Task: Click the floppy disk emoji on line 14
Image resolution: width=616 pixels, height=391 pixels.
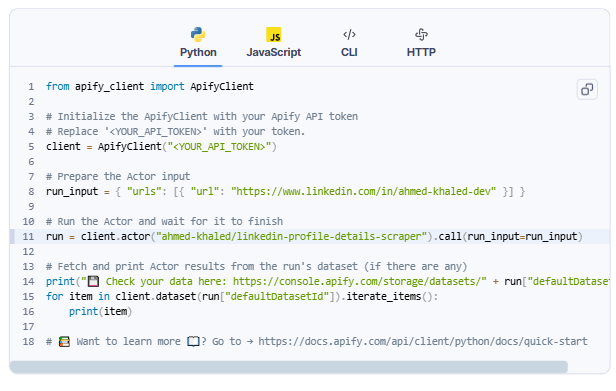Action: tap(93, 281)
